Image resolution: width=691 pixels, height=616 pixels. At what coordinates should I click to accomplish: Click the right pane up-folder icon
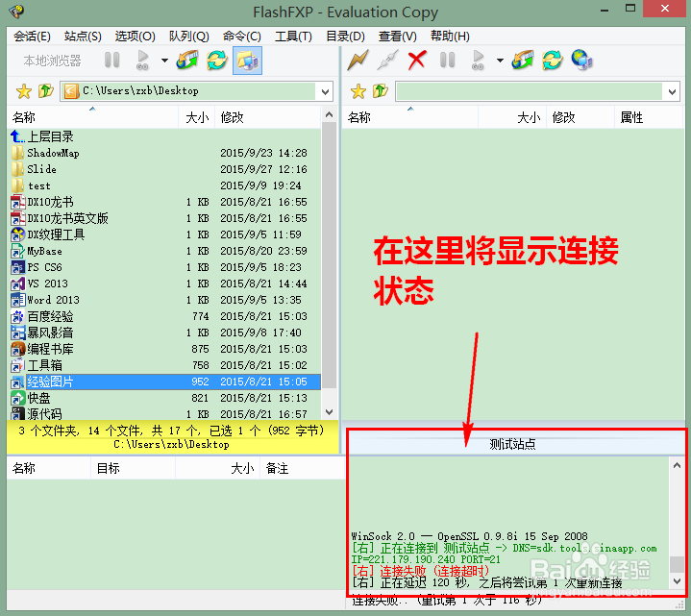click(381, 91)
